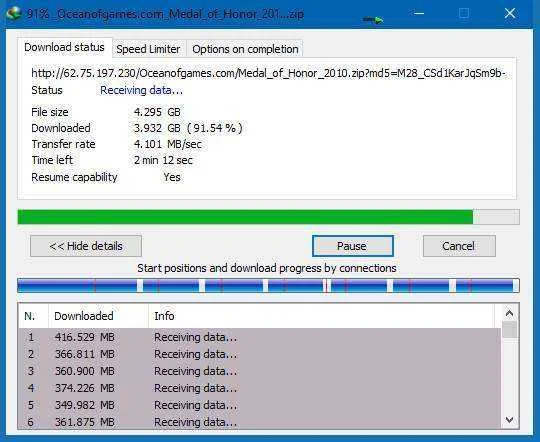Click the file size value 4.295 GB
Image resolution: width=540 pixels, height=442 pixels.
coord(157,112)
